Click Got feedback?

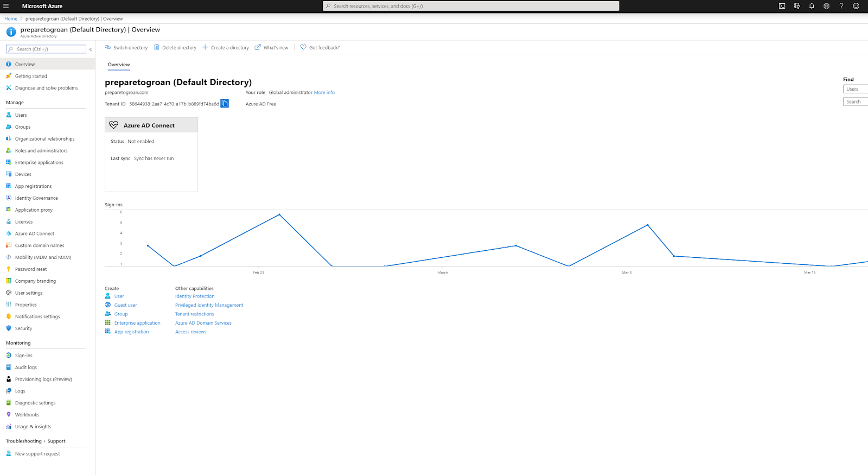point(320,48)
